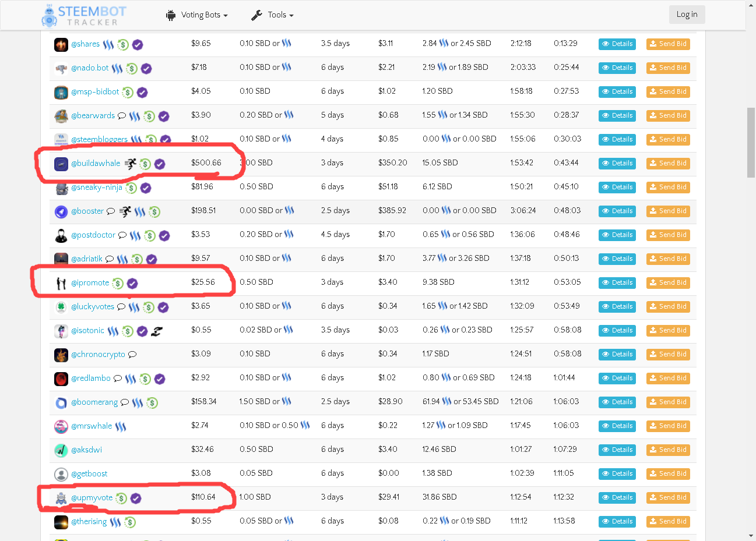View Details for @boomerang
The image size is (756, 541).
(617, 402)
